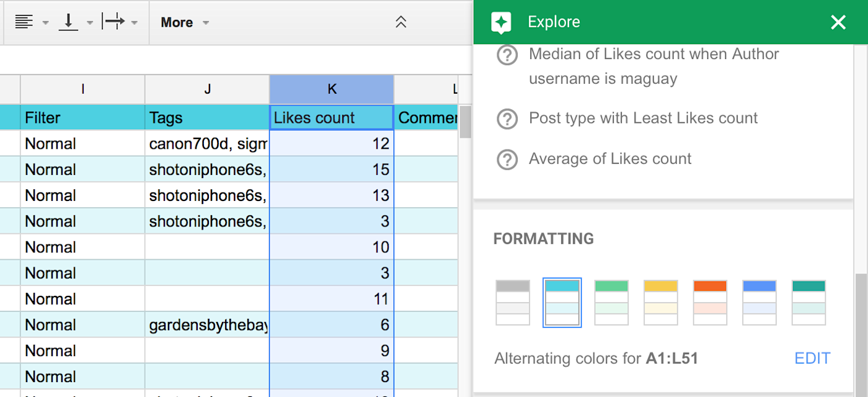
Task: Select column J header
Action: pyautogui.click(x=207, y=89)
